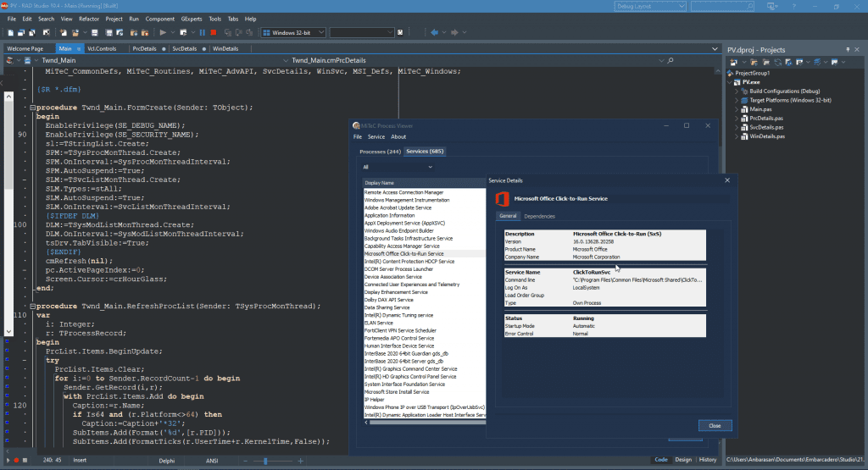Navigate forward with the right arrow

454,33
